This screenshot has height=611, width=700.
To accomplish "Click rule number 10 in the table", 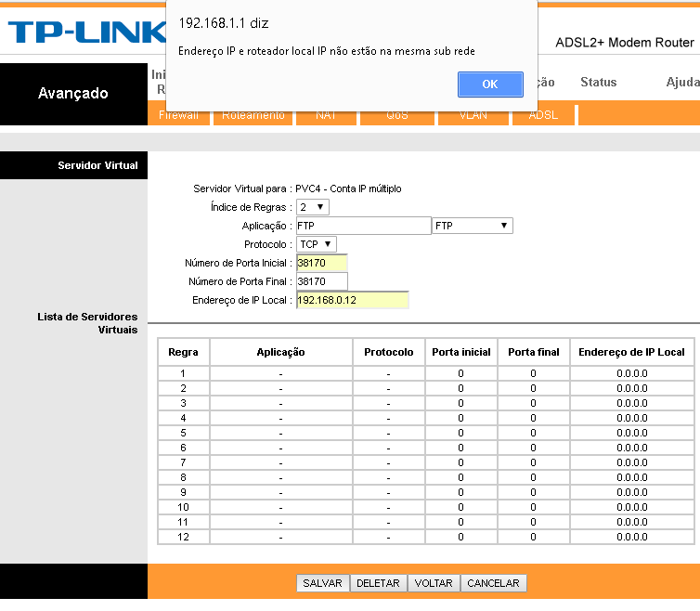I will [183, 507].
